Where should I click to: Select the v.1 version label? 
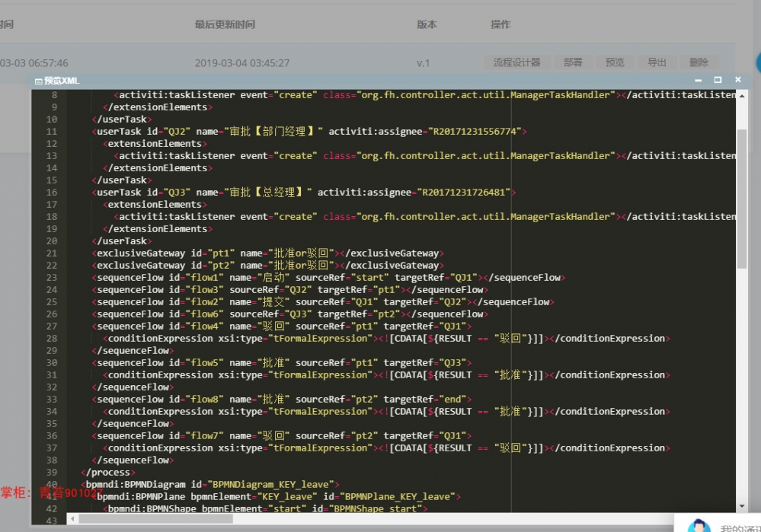pos(425,62)
